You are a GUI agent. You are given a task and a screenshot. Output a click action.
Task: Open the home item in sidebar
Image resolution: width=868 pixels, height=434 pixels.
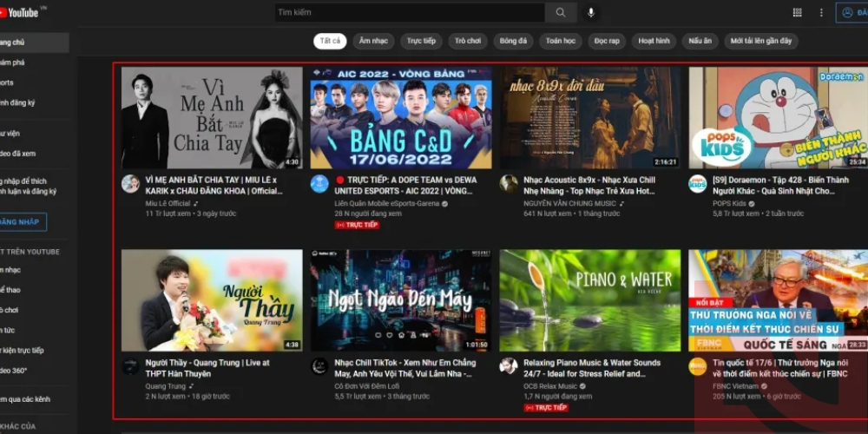click(35, 43)
